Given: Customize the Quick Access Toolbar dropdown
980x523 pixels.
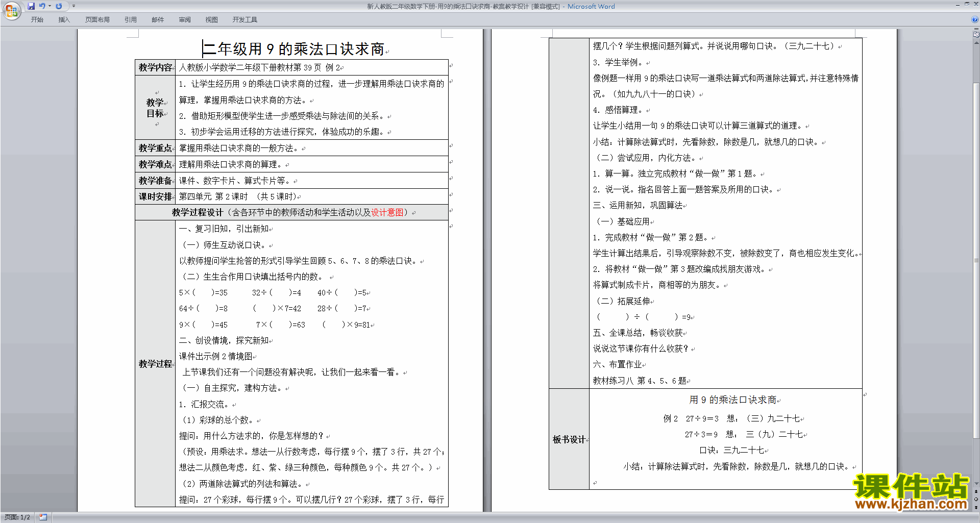Looking at the screenshot, I should coord(73,6).
